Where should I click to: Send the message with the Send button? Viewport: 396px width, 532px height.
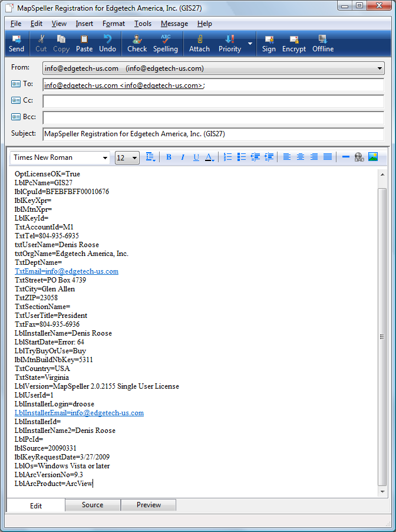[x=16, y=44]
